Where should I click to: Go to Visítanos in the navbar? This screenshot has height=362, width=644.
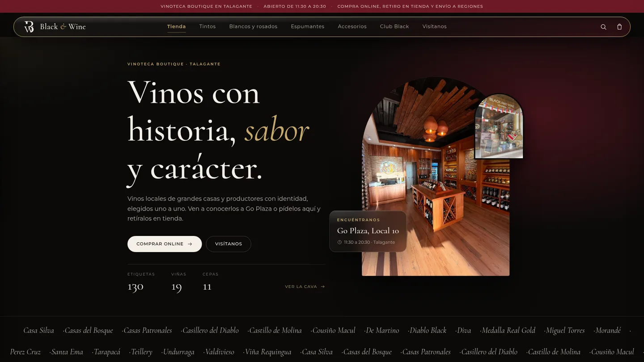pos(435,26)
